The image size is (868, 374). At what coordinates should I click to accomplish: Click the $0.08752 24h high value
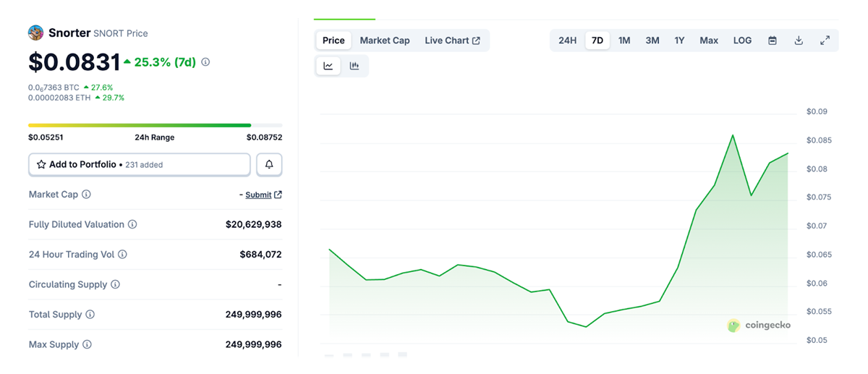click(x=264, y=137)
